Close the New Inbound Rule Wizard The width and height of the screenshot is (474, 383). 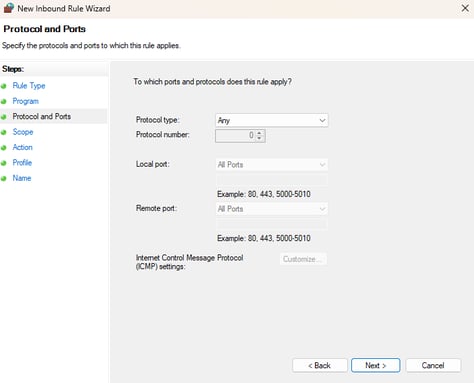pos(465,8)
